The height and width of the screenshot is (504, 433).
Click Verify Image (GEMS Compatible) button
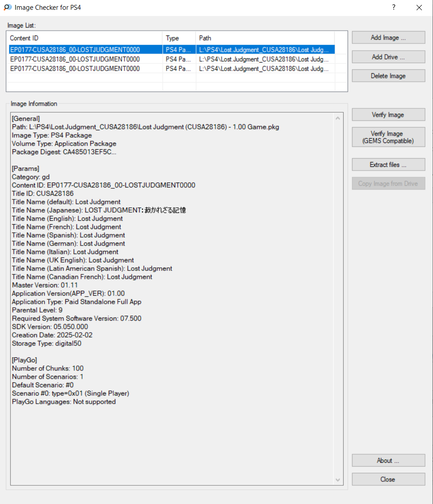[388, 137]
